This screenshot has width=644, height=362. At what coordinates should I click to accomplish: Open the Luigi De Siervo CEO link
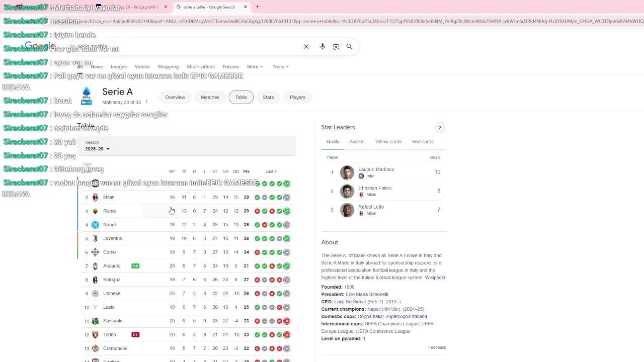click(350, 302)
